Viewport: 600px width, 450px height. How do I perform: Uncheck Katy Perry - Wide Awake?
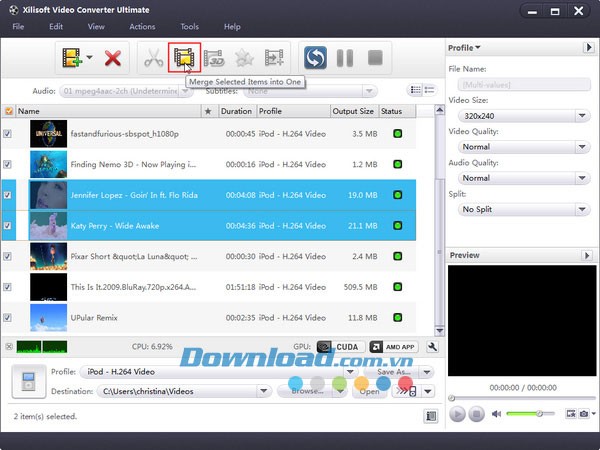coord(7,225)
